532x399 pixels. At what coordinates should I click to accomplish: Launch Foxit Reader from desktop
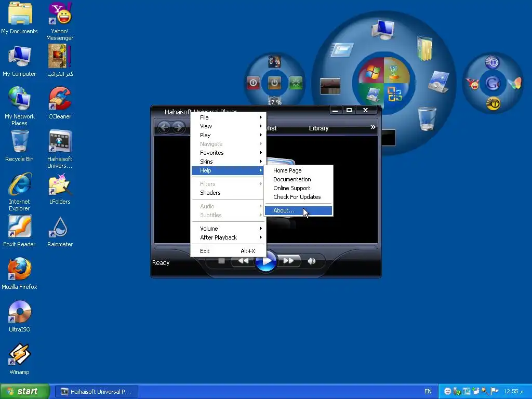[x=19, y=231]
